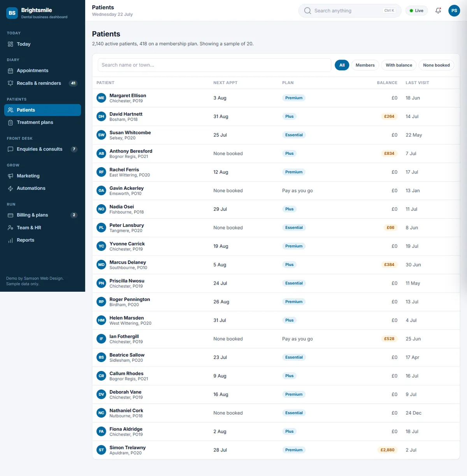Click the NEXT APPT column header
467x476 pixels.
point(225,83)
